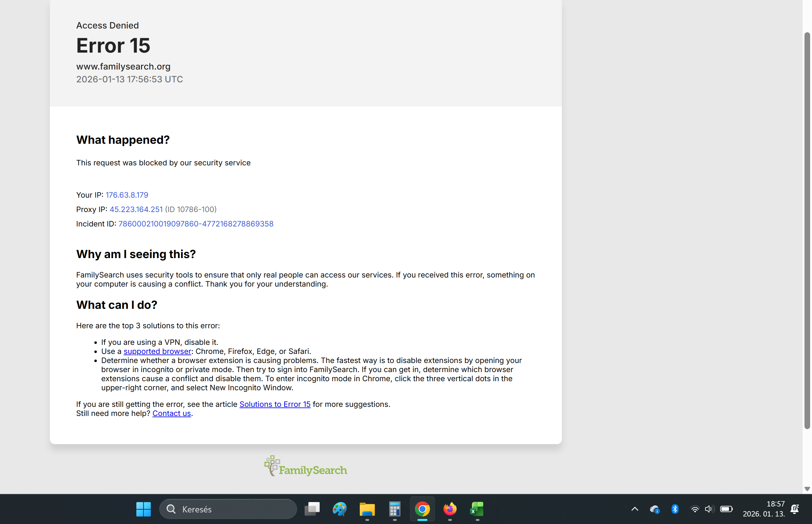Screen dimensions: 812x524
Task: Click the speaker volume tray icon
Action: [709, 509]
